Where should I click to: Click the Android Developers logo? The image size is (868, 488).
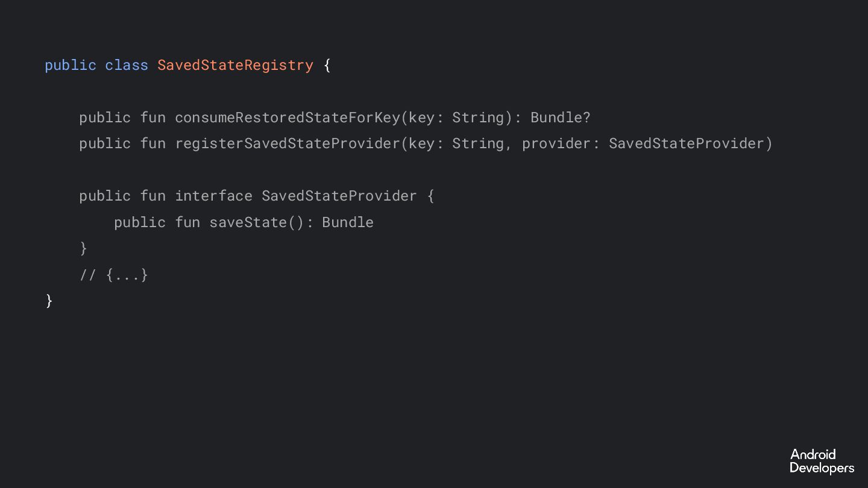[821, 461]
